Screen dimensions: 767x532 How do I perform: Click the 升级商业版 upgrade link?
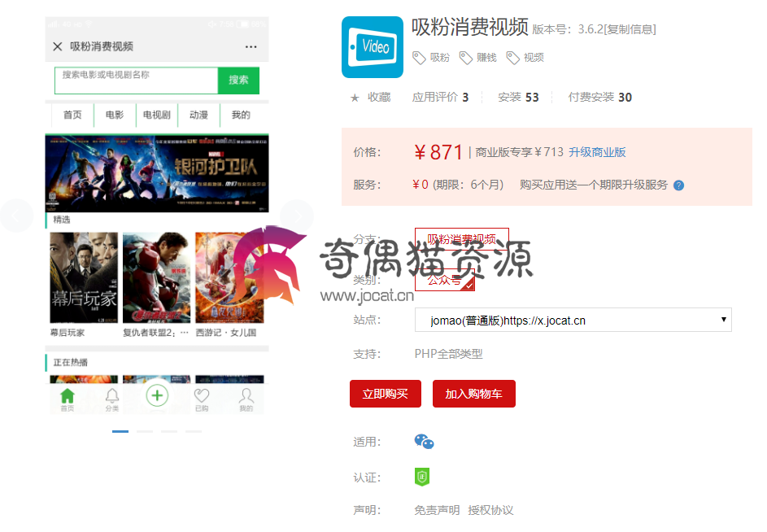(x=597, y=152)
